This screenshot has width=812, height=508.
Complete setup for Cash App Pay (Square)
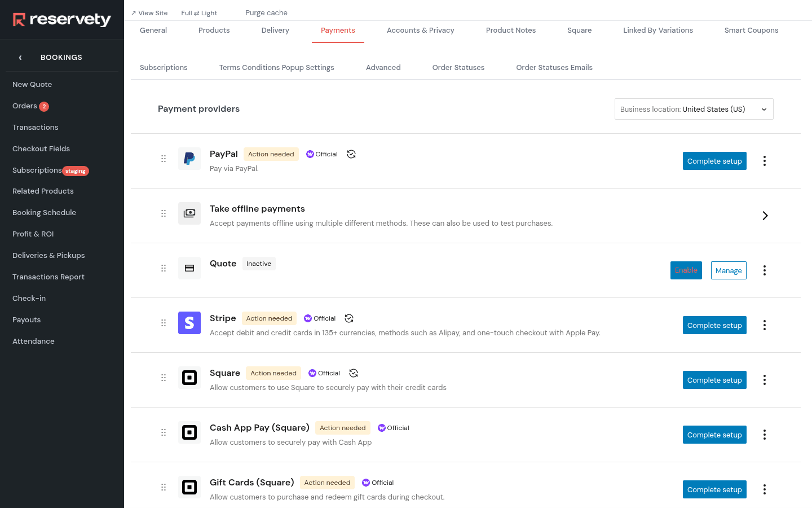714,435
